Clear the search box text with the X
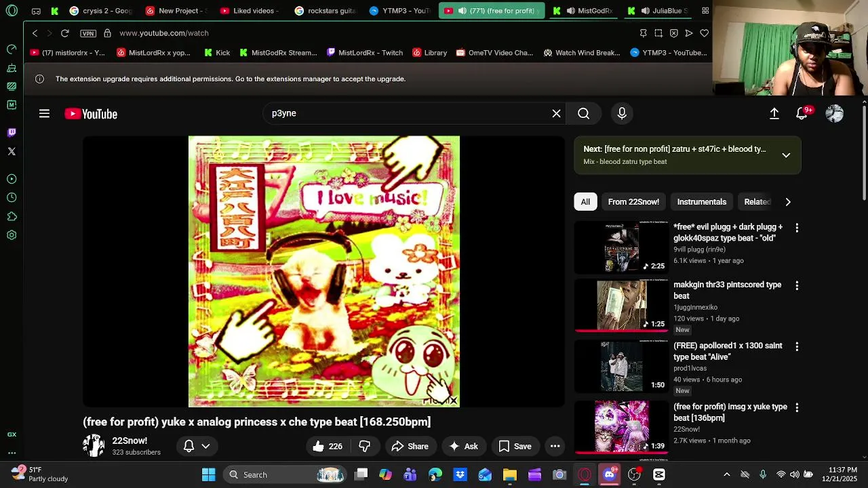868x488 pixels. click(556, 113)
